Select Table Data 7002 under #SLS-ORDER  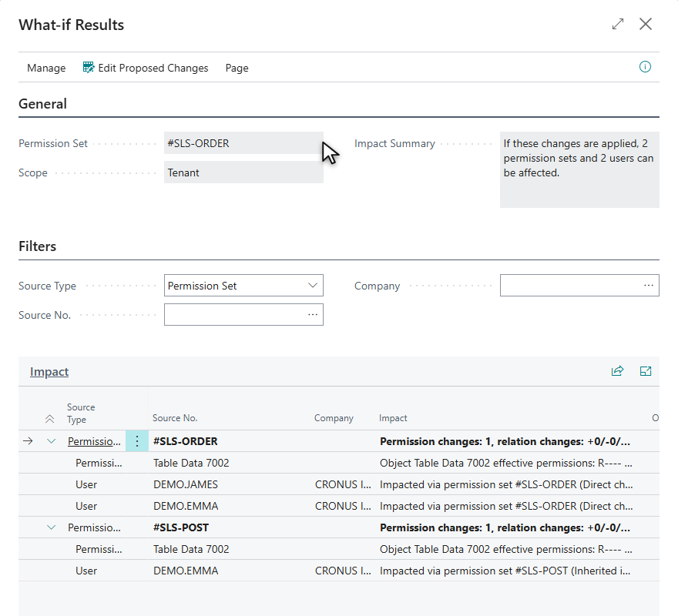[x=191, y=463]
